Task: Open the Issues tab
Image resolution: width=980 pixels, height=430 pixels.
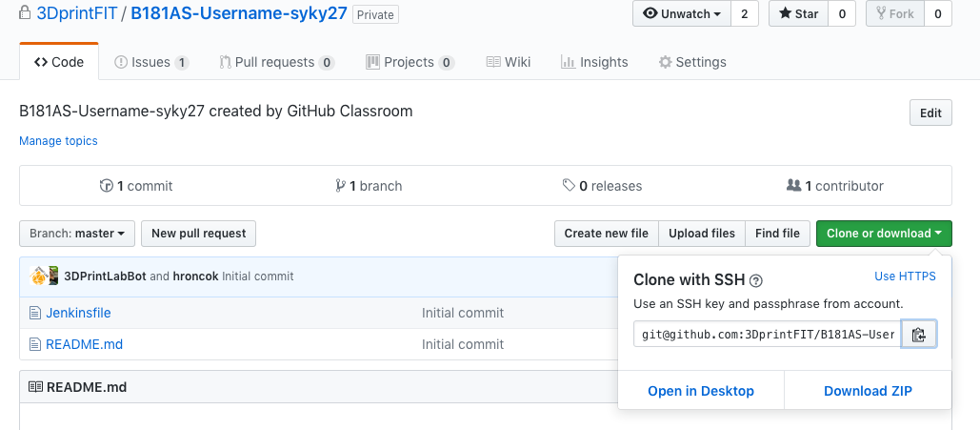Action: [151, 62]
